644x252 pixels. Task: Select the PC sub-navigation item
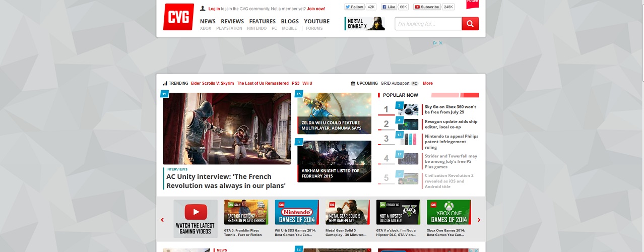[x=274, y=28]
